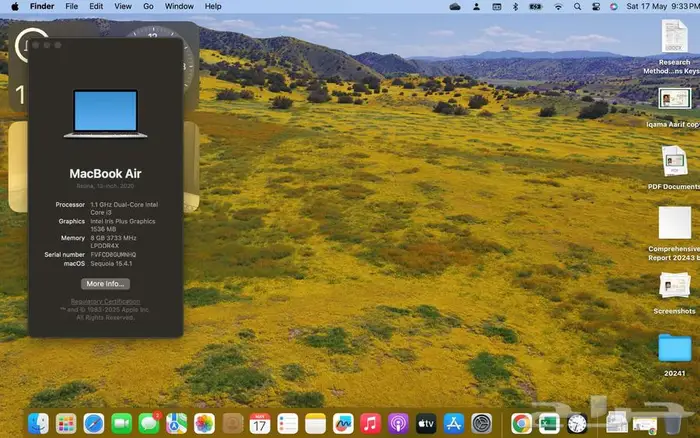Screen dimensions: 700x438
Task: Open Microsoft Excel from the Dock
Action: click(549, 423)
